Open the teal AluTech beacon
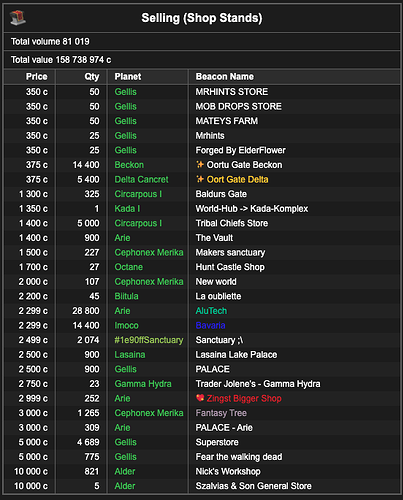Viewport: 403px width, 500px height. pyautogui.click(x=211, y=311)
